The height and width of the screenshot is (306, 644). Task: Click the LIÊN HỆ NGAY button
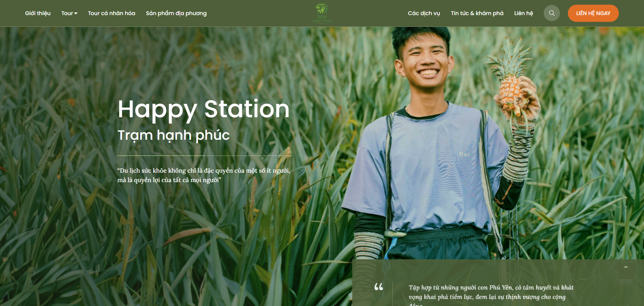[x=593, y=13]
